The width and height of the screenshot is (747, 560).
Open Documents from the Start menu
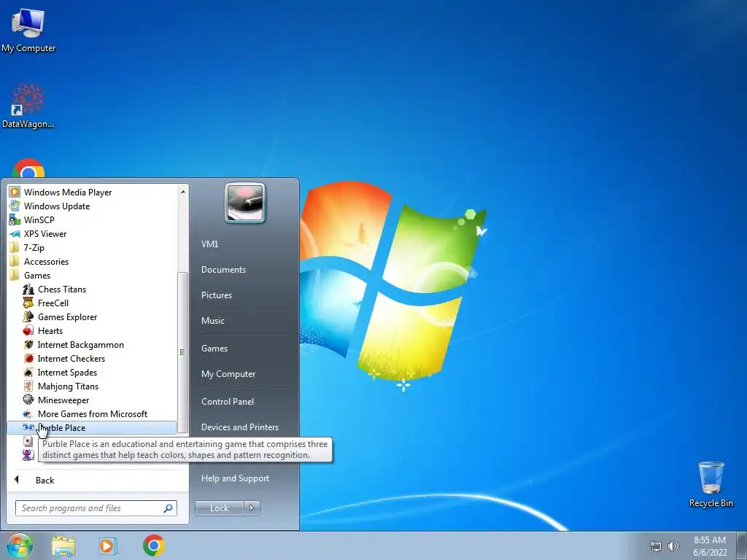point(223,270)
